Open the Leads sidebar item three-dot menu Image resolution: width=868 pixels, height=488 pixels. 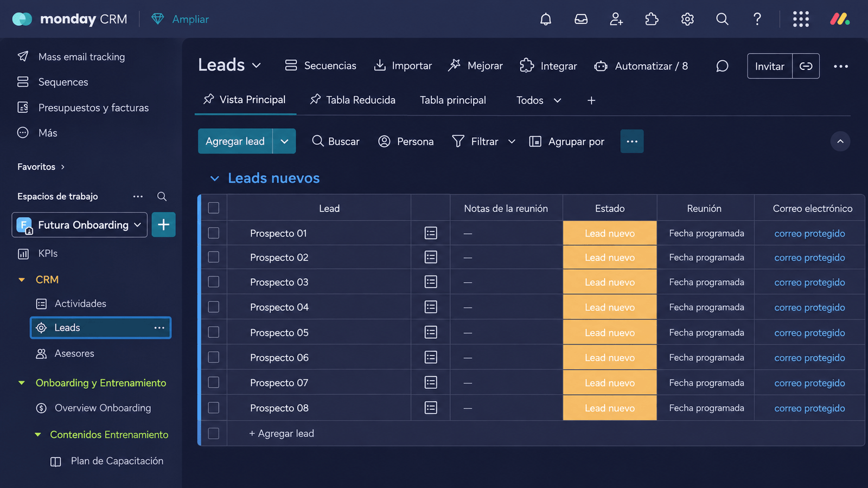point(159,328)
